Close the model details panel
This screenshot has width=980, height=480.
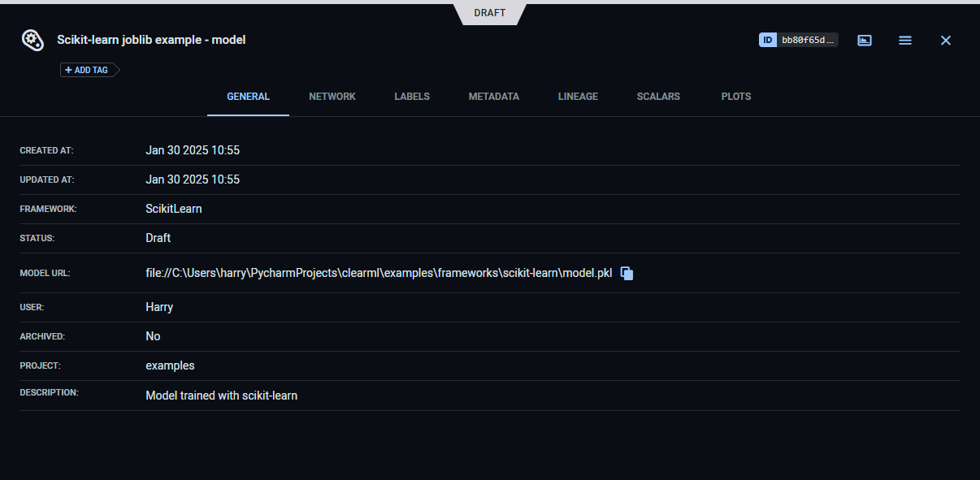pyautogui.click(x=945, y=40)
